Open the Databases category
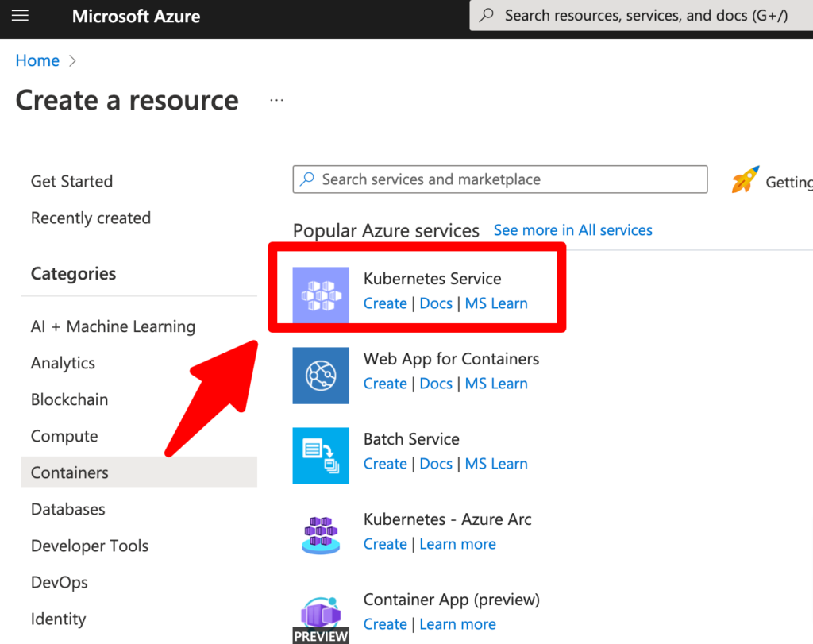The height and width of the screenshot is (644, 813). pos(67,509)
